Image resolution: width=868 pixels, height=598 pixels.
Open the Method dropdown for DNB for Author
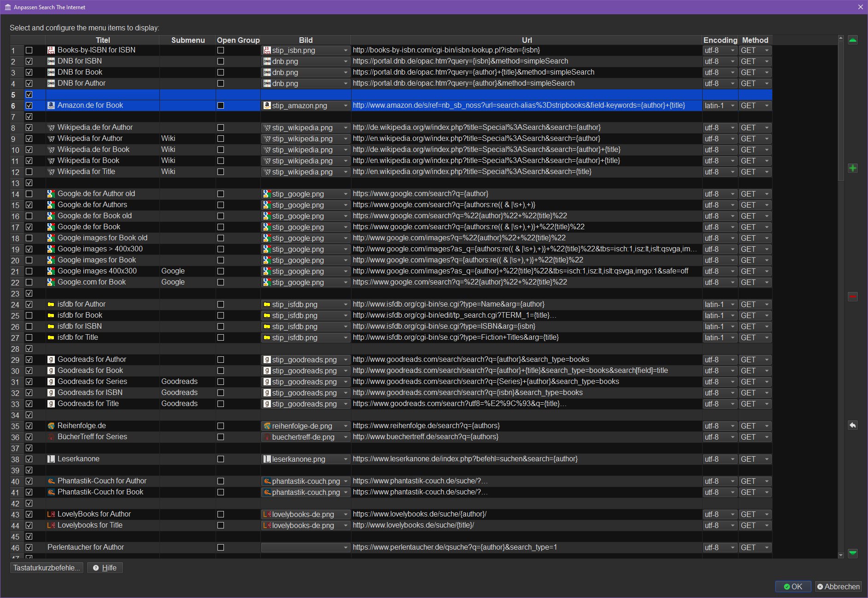(755, 83)
